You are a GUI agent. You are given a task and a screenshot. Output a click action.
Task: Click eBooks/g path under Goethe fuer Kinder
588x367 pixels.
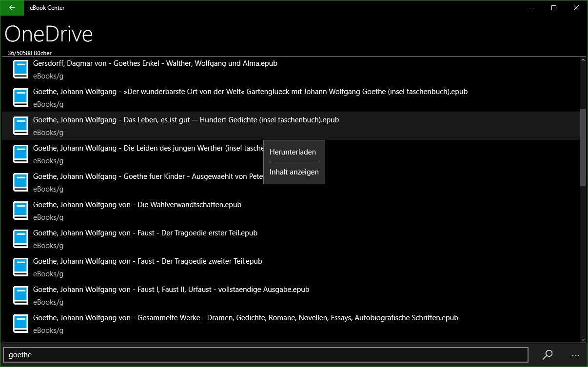tap(48, 189)
